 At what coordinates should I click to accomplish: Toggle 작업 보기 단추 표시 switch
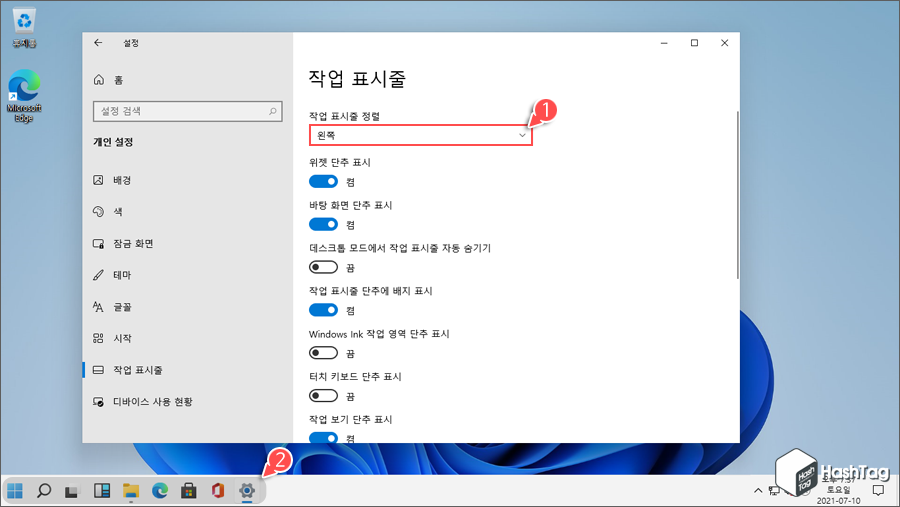tap(323, 438)
